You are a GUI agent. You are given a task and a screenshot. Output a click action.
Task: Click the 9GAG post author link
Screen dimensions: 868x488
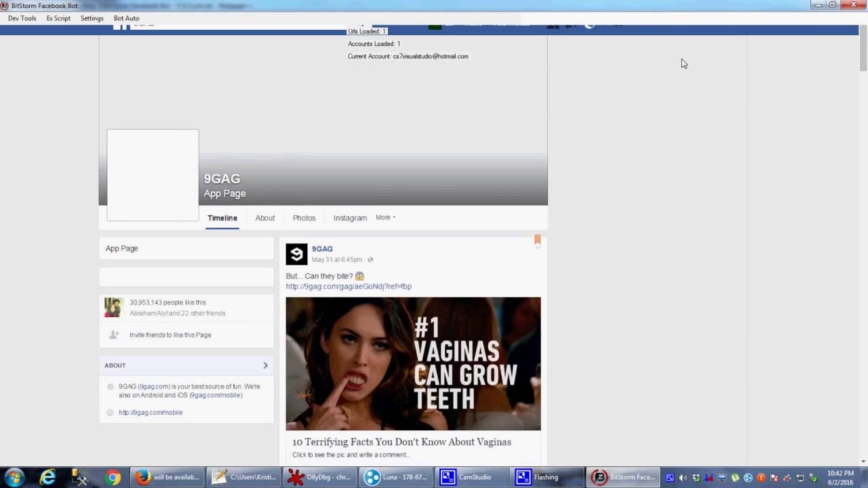click(x=322, y=249)
